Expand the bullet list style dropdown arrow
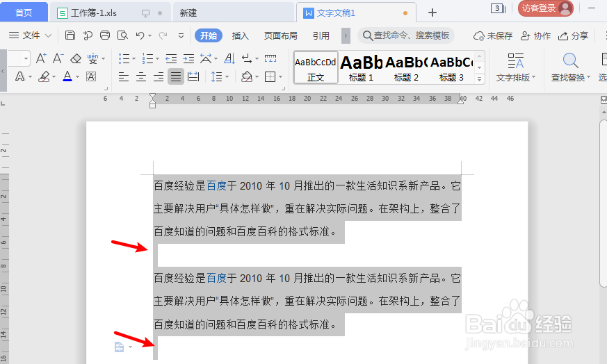Screen dimensions: 607x364 (134, 59)
